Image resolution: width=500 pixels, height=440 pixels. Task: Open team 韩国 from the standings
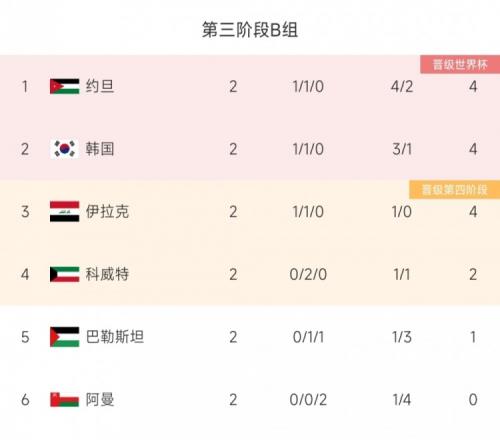(100, 149)
